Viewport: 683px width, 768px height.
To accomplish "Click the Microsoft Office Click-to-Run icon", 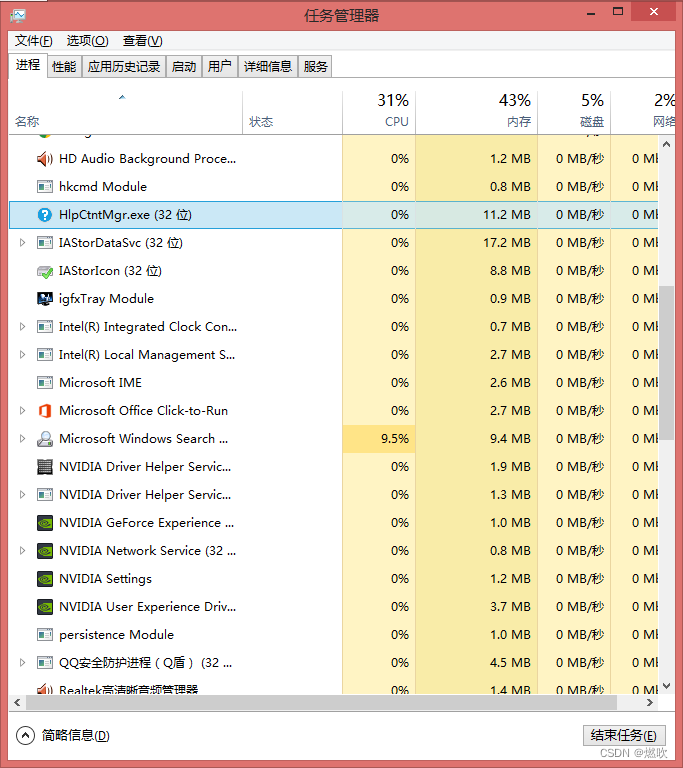I will click(45, 410).
